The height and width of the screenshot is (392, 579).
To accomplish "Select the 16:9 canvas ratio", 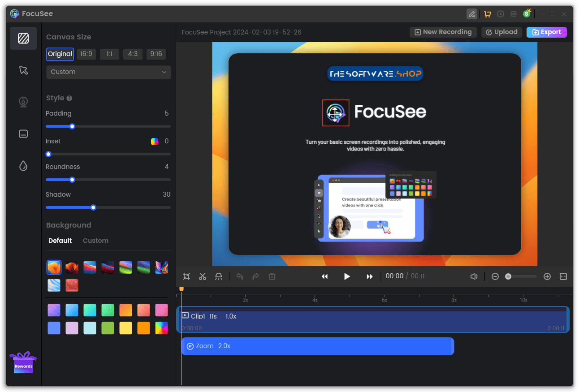I will (x=86, y=54).
